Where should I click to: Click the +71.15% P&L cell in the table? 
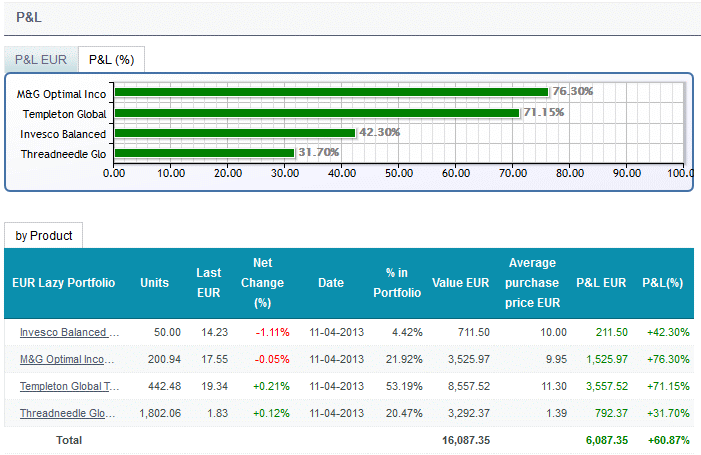(668, 386)
